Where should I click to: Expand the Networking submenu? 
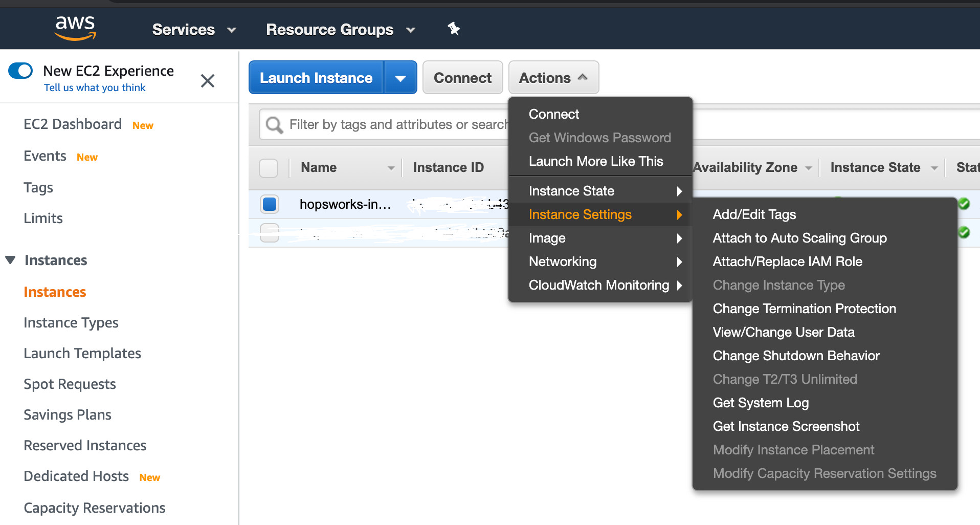(x=600, y=261)
